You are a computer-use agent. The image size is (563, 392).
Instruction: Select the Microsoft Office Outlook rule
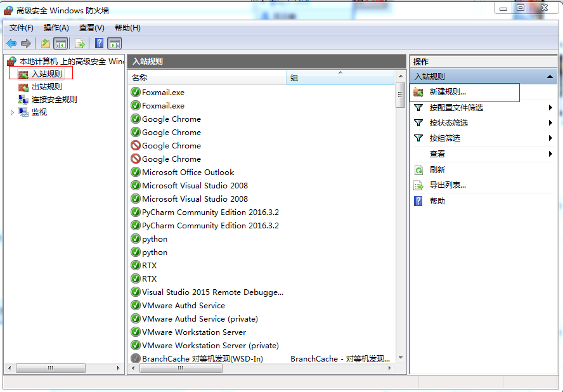pyautogui.click(x=188, y=172)
